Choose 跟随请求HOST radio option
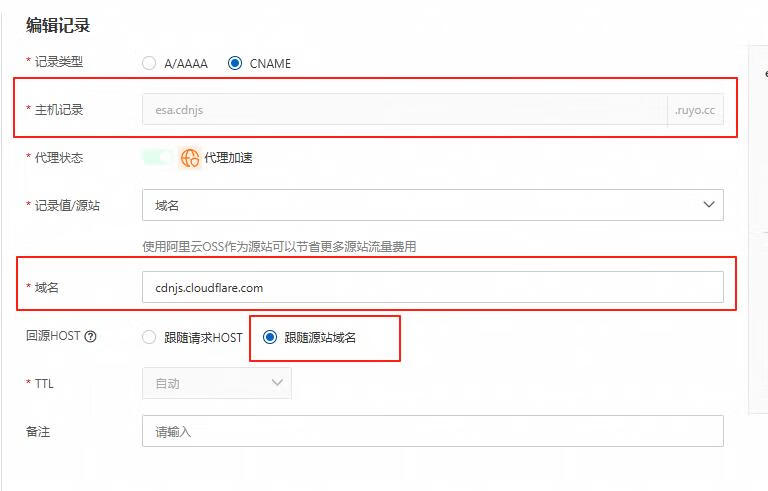This screenshot has width=768, height=491. (x=149, y=337)
